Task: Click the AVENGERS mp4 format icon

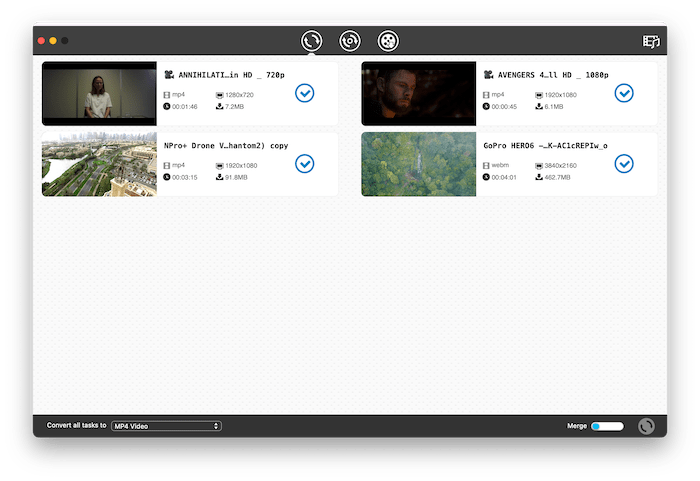Action: point(486,94)
